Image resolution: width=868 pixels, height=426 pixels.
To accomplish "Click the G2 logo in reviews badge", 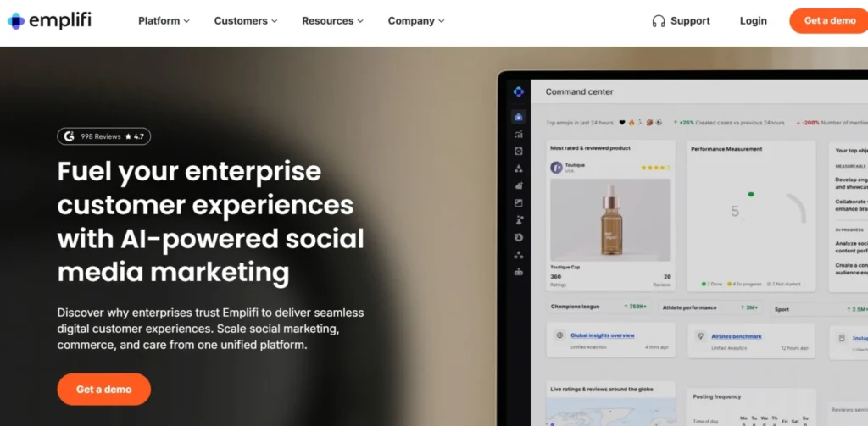I will (69, 136).
